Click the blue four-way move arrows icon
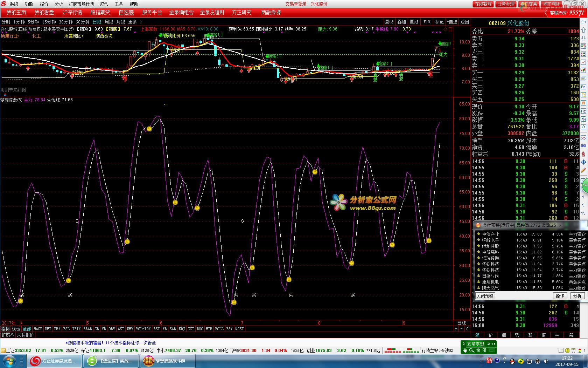The width and height of the screenshot is (588, 368). [x=583, y=162]
